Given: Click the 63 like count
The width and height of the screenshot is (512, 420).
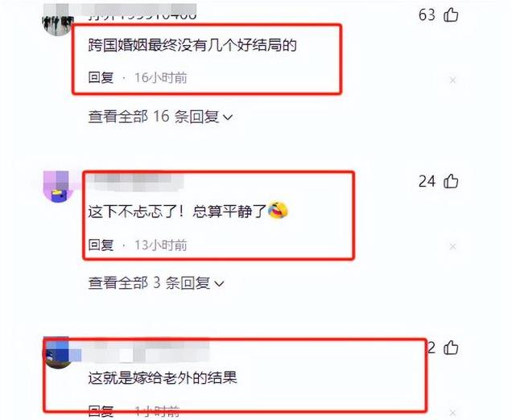Looking at the screenshot, I should 427,14.
